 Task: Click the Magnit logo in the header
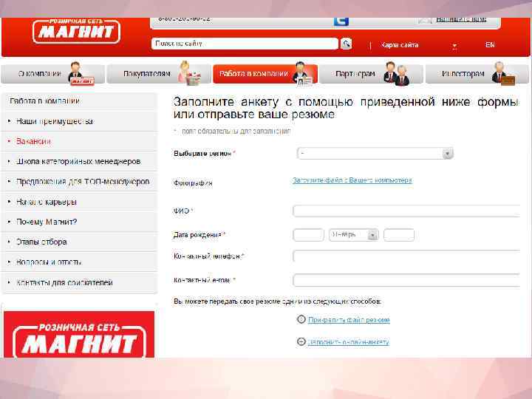pos(77,31)
